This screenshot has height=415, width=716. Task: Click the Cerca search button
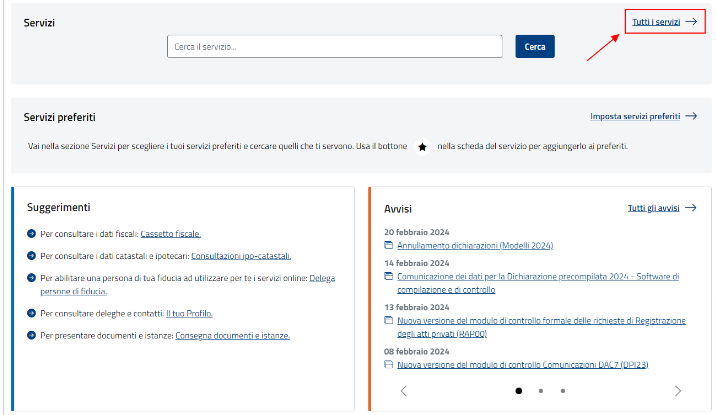click(535, 47)
